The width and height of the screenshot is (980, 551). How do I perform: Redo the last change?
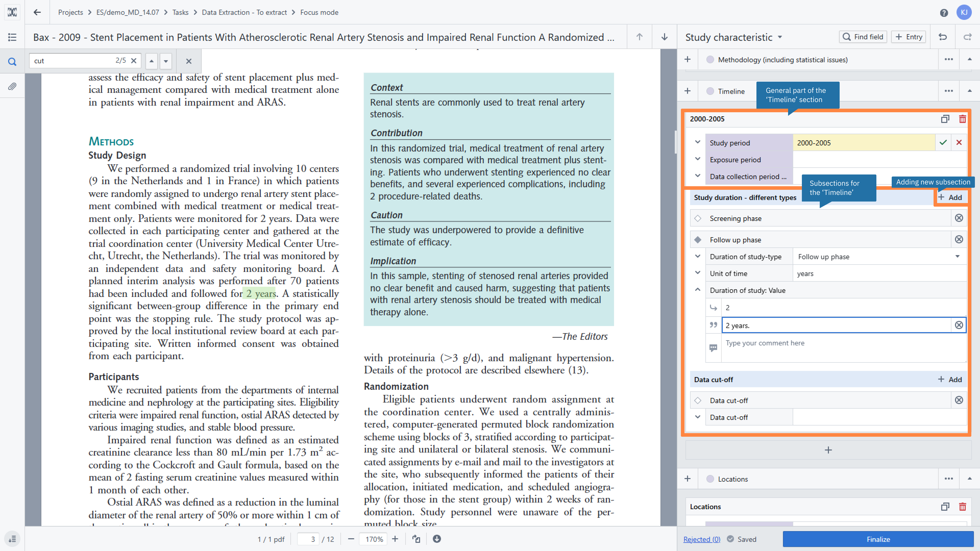pyautogui.click(x=967, y=37)
